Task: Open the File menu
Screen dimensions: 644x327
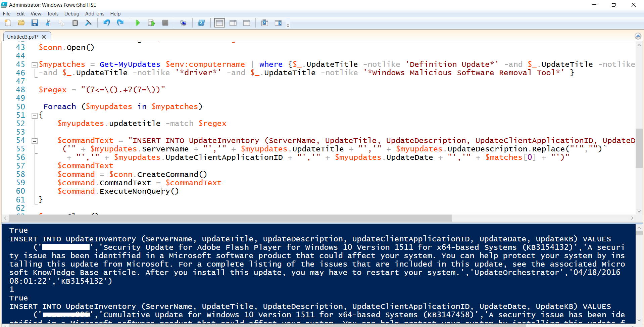Action: click(x=7, y=14)
